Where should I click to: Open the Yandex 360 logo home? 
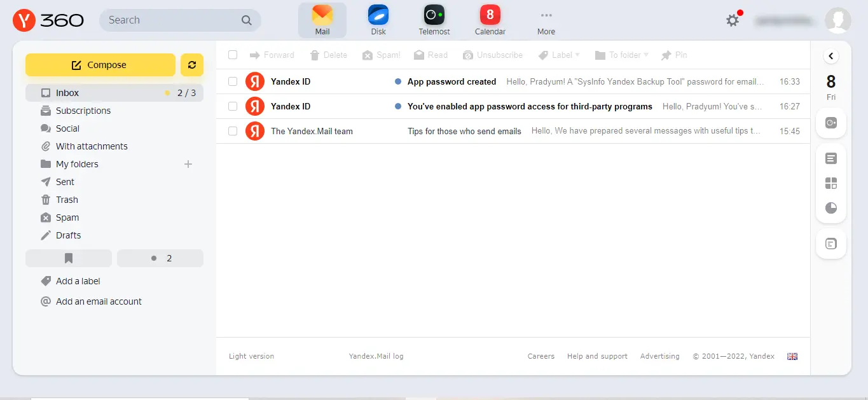click(48, 20)
